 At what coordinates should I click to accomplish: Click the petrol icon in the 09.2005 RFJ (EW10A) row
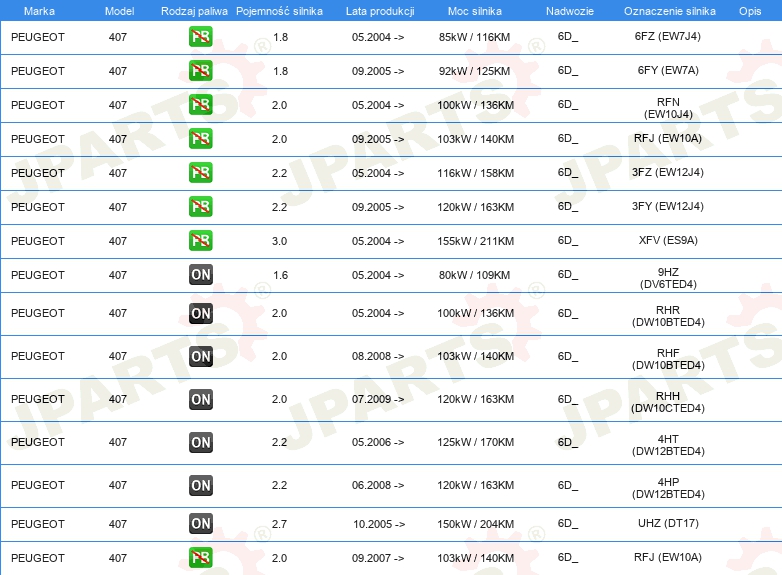coord(200,139)
